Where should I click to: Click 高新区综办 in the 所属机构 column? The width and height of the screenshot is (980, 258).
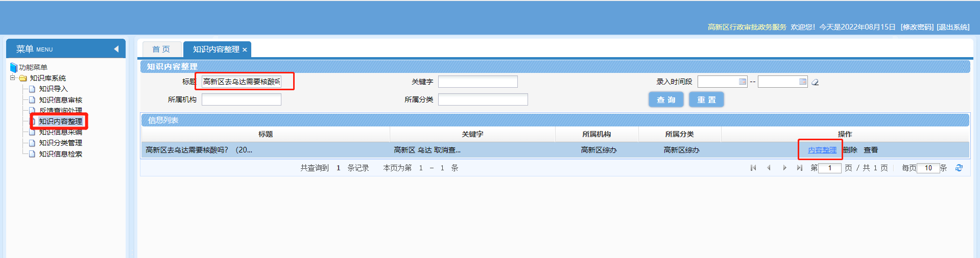point(599,150)
